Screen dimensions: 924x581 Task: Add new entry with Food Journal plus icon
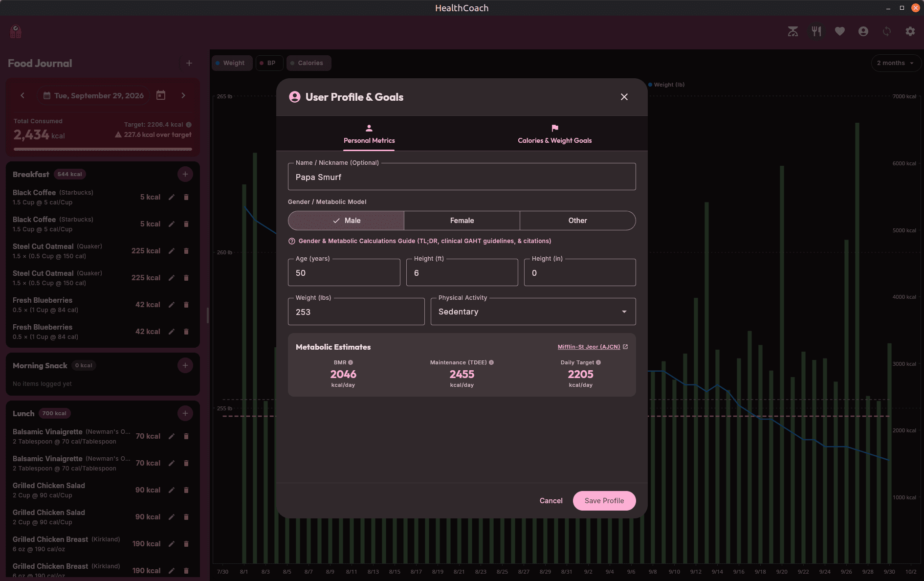tap(189, 63)
